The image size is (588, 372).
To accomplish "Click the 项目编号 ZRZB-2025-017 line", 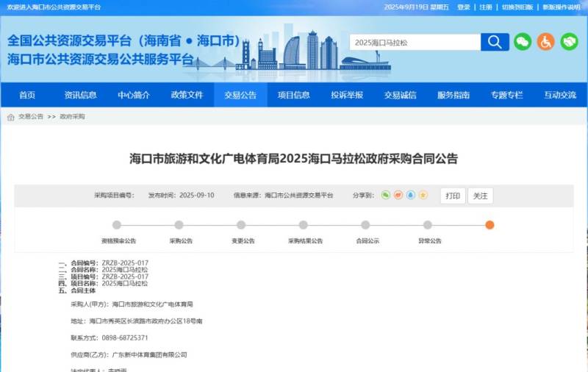I will [104, 276].
